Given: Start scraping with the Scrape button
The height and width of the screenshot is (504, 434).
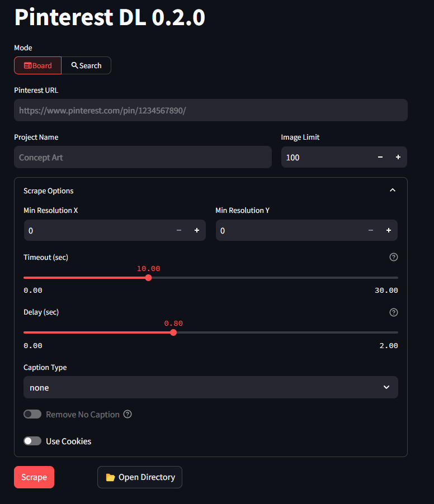Looking at the screenshot, I should click(x=34, y=477).
